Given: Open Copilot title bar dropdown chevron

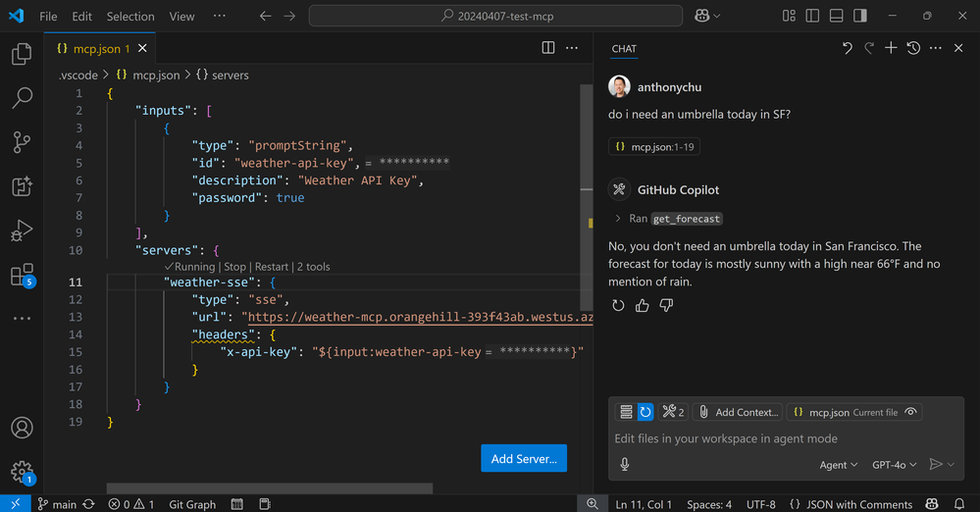Looking at the screenshot, I should point(717,17).
